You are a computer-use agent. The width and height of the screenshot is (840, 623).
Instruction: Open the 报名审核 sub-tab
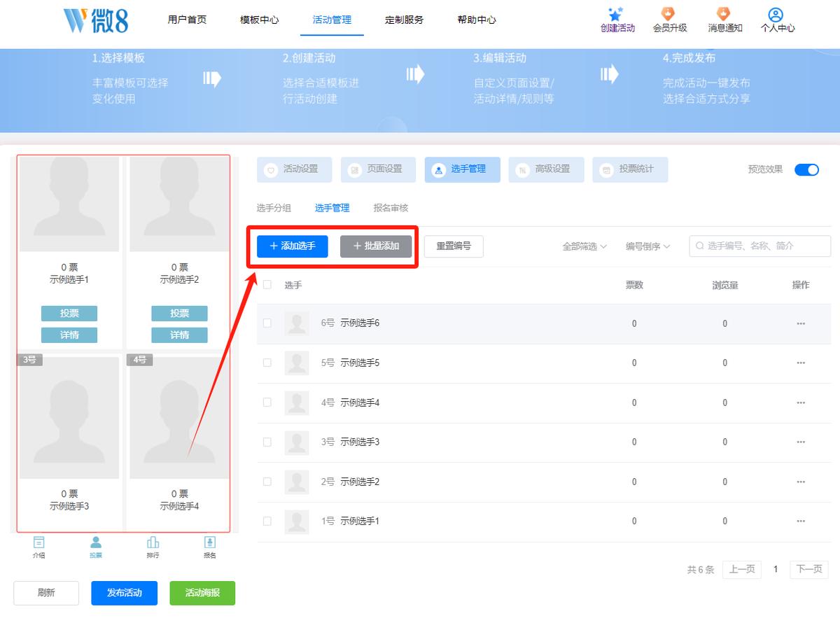[391, 208]
